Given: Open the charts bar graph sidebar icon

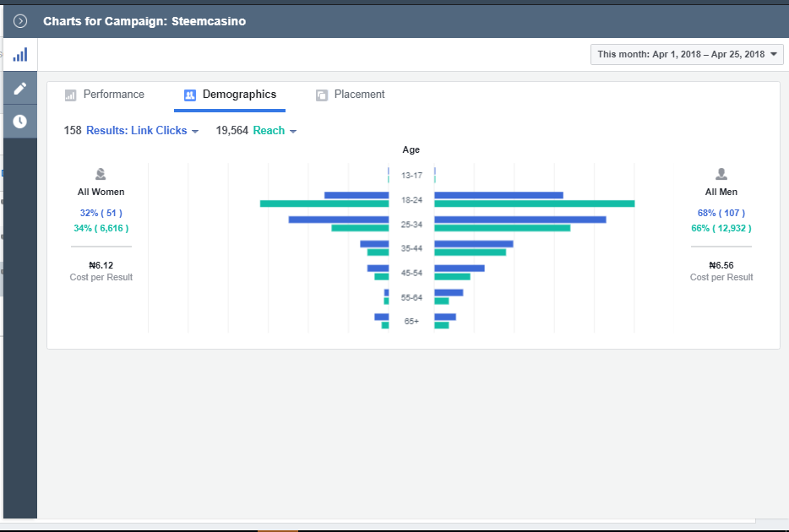Looking at the screenshot, I should (19, 55).
